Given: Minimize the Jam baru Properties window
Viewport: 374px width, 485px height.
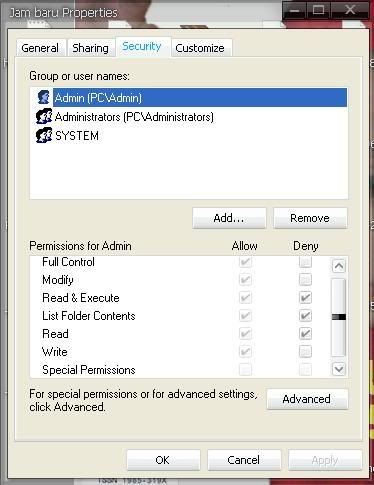Looking at the screenshot, I should coord(294,10).
